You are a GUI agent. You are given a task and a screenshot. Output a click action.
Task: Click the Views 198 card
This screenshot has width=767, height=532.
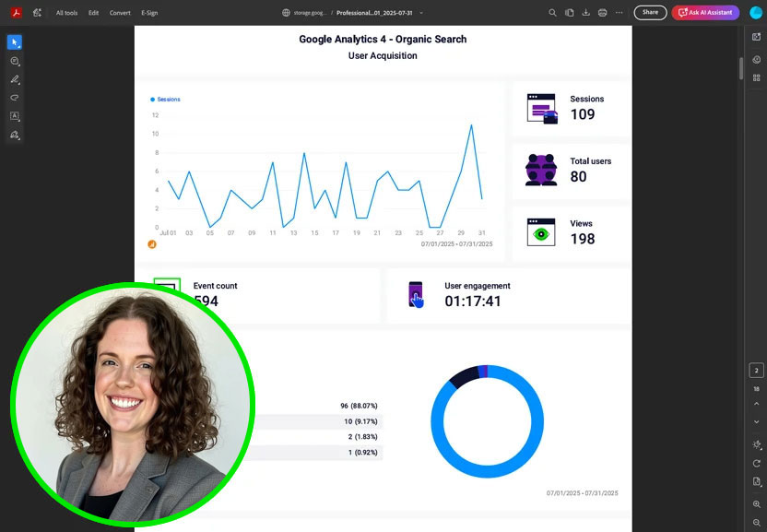click(x=571, y=233)
